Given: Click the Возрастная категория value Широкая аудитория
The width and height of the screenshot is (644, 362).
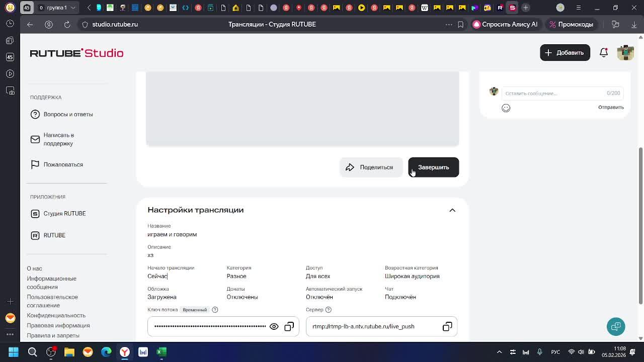Looking at the screenshot, I should point(412,276).
